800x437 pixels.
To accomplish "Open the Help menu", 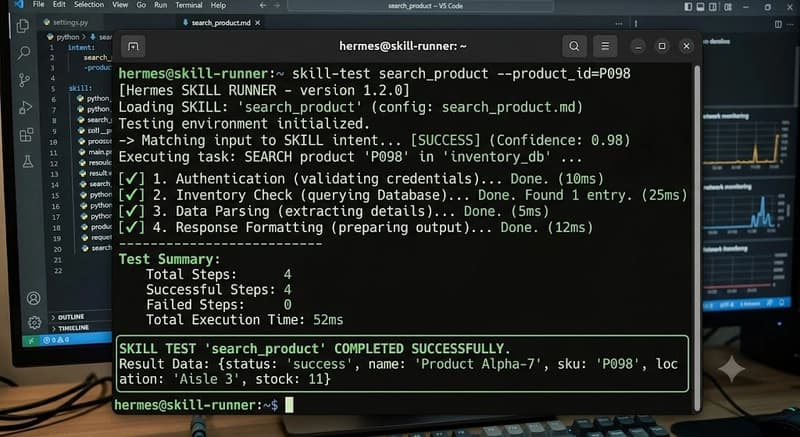I will (218, 5).
